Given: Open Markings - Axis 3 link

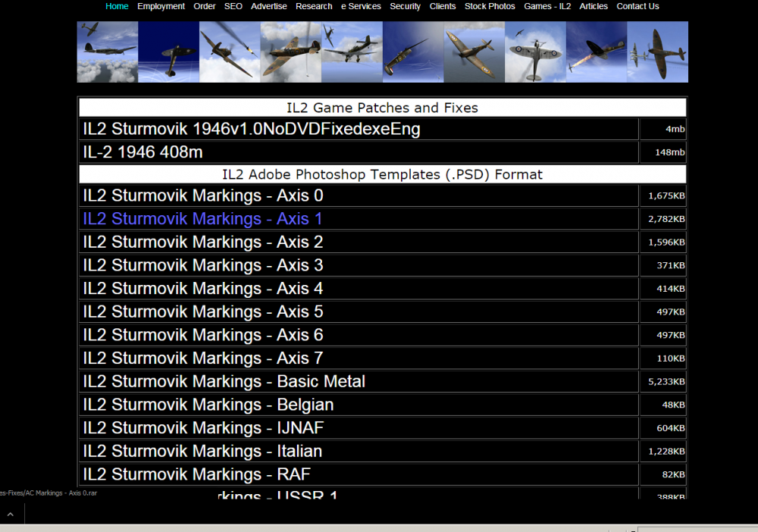Looking at the screenshot, I should tap(203, 265).
